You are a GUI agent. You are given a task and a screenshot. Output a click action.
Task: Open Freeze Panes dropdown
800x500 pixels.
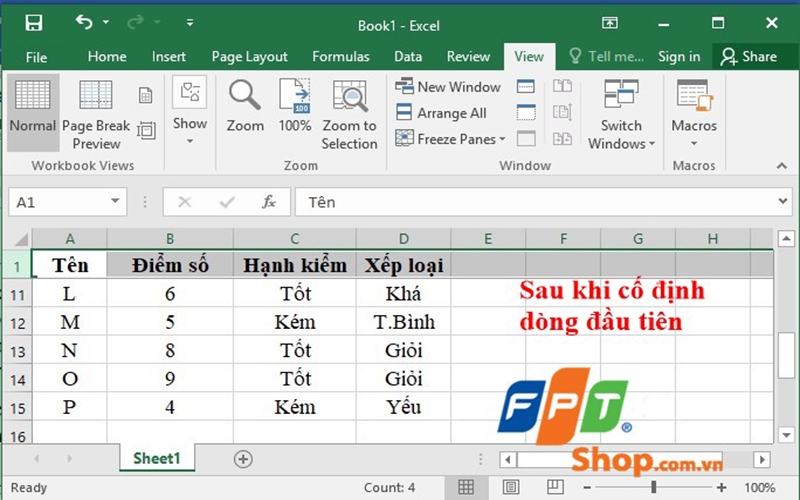click(x=451, y=139)
